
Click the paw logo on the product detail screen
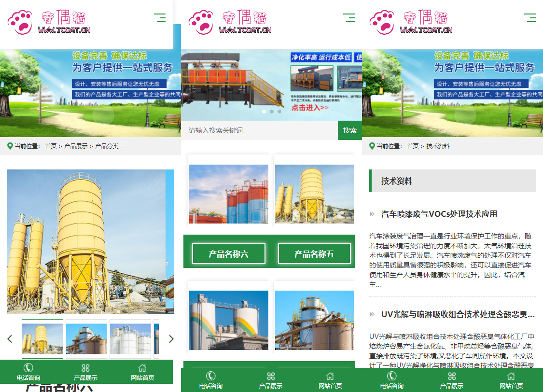click(x=20, y=22)
